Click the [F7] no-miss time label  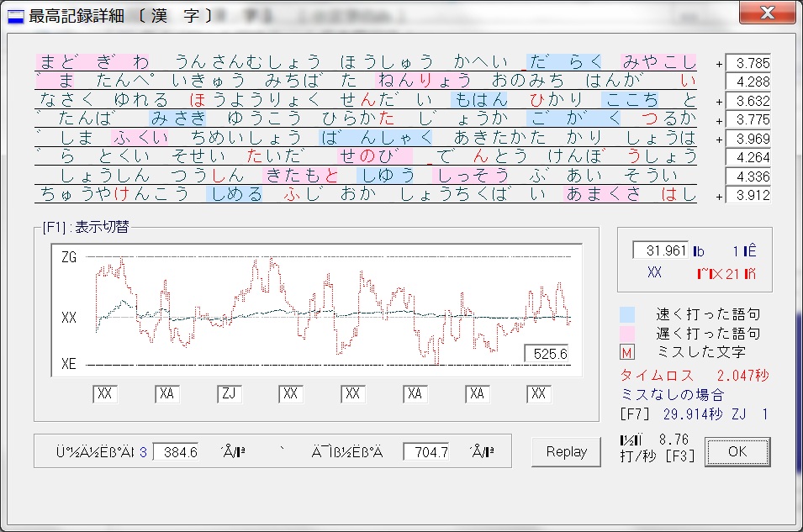click(641, 413)
